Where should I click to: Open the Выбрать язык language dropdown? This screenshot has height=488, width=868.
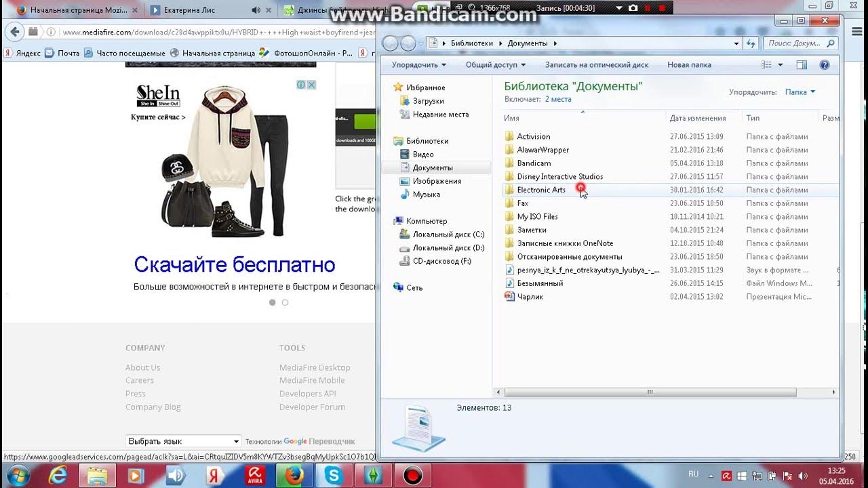pos(183,441)
